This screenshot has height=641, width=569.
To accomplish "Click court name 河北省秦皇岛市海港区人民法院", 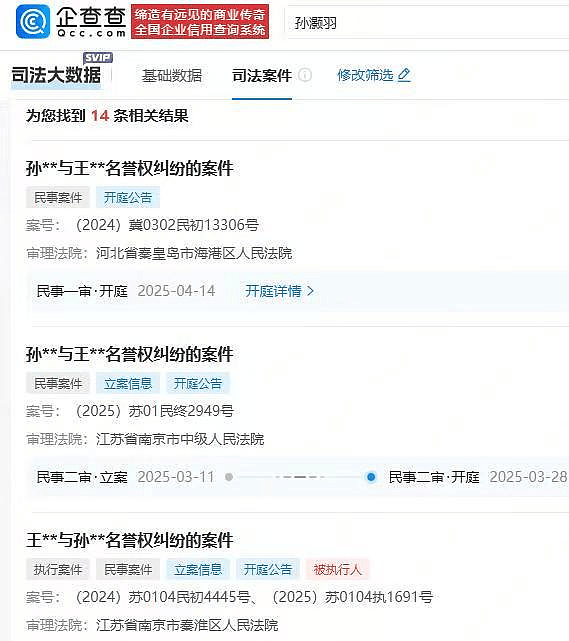I will click(194, 253).
